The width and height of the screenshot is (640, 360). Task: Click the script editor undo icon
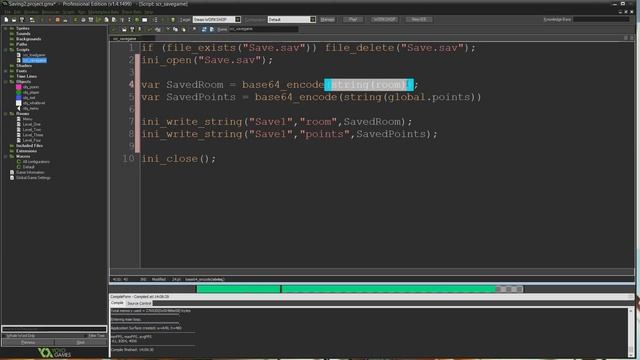coord(149,29)
